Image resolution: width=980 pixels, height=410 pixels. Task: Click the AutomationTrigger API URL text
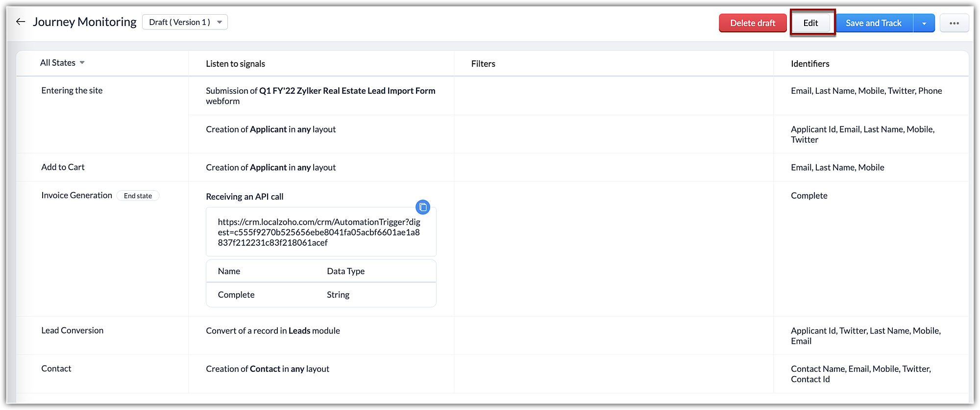pyautogui.click(x=319, y=232)
